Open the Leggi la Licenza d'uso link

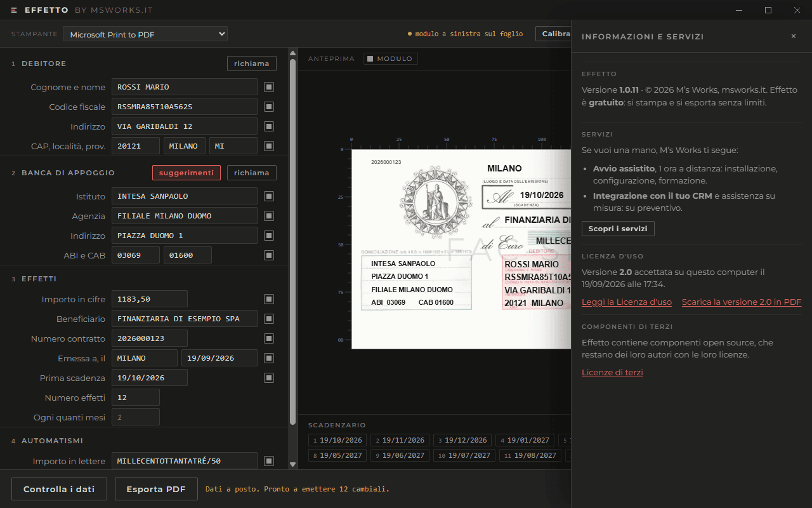click(627, 302)
